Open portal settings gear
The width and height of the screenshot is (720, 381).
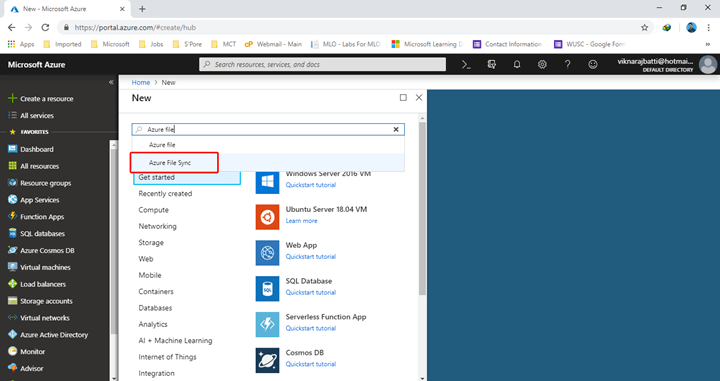[542, 65]
